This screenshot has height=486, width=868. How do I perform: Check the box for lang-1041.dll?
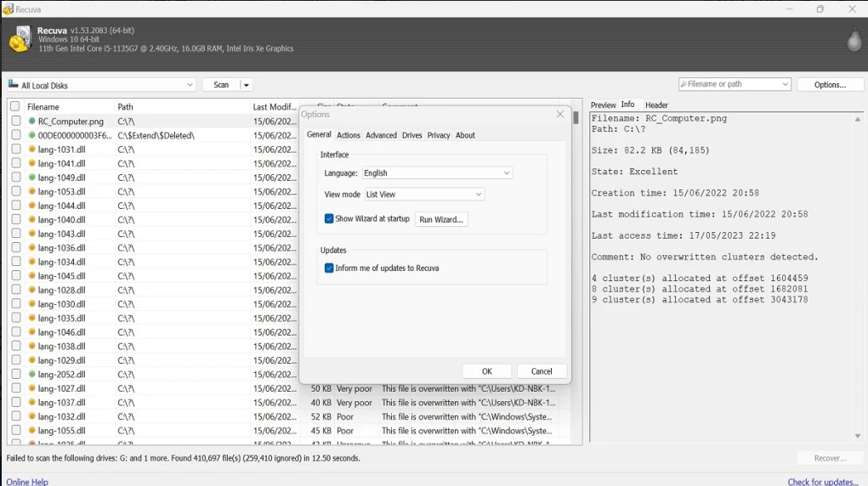click(x=16, y=163)
